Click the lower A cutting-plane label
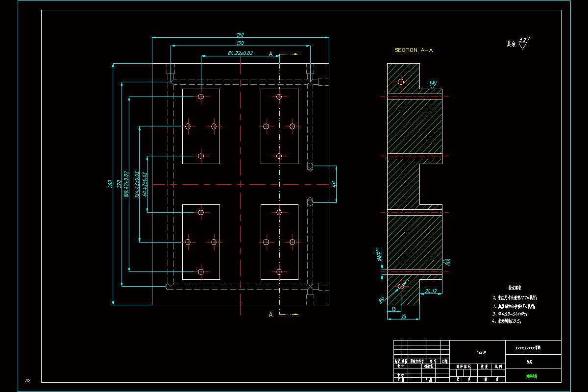Screen dimensions: 588x392 [270, 315]
